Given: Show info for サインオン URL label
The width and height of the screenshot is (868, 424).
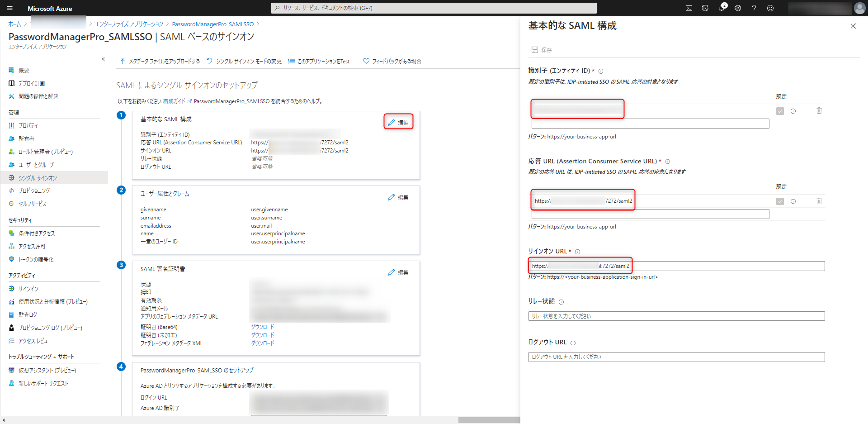Looking at the screenshot, I should [x=577, y=252].
